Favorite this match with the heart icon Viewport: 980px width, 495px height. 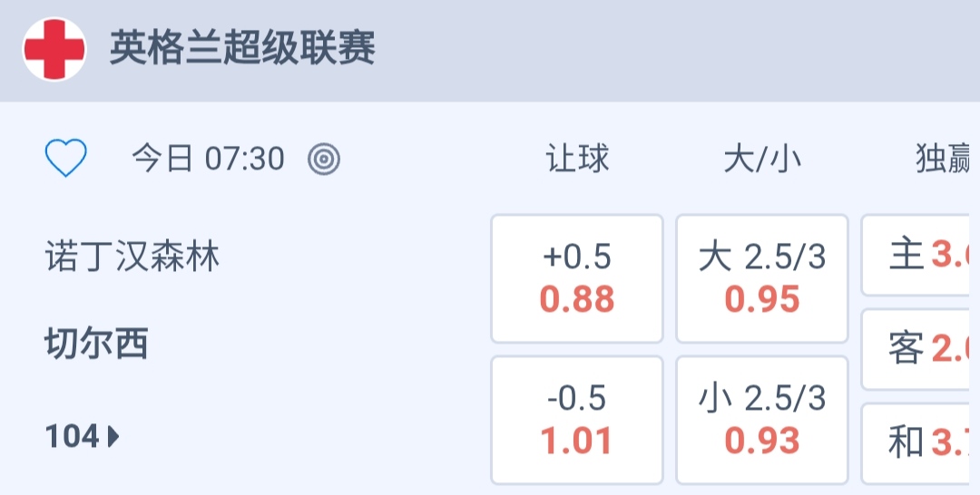point(66,160)
